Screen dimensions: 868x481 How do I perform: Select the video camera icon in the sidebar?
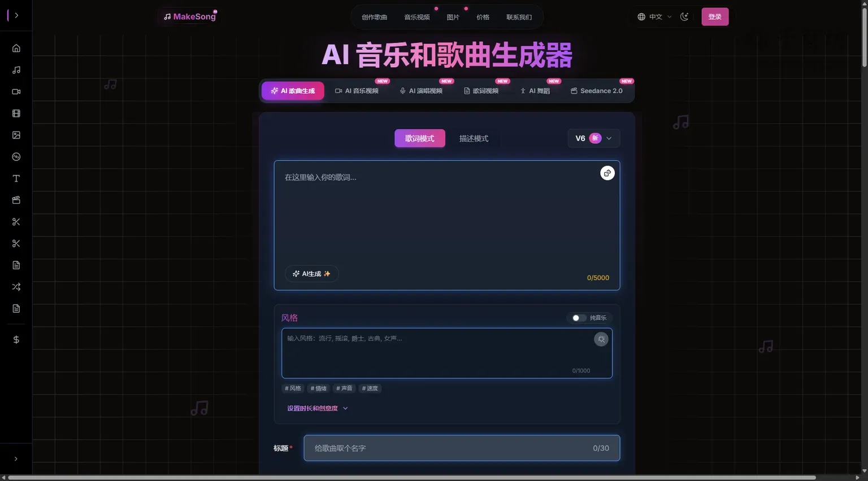click(x=16, y=91)
